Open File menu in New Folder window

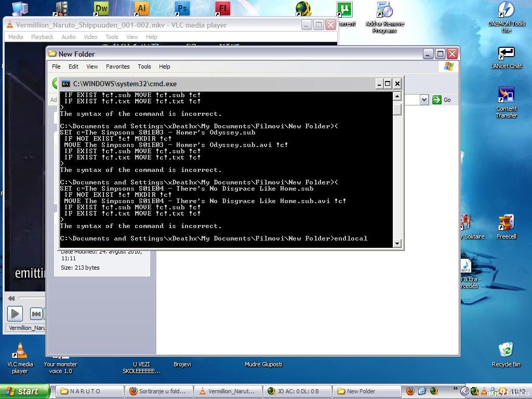point(56,66)
